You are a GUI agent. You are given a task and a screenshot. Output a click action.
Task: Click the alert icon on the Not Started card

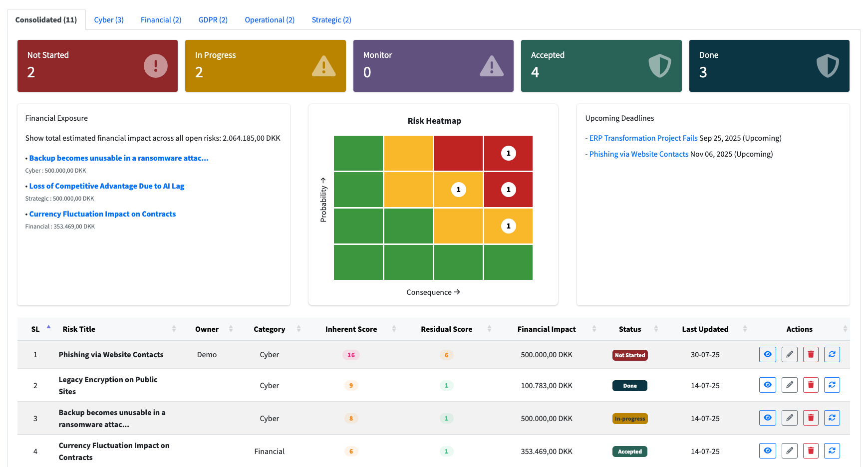(x=155, y=65)
